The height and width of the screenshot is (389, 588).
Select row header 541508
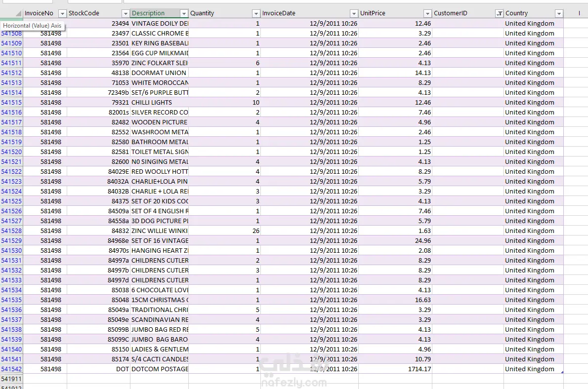pyautogui.click(x=11, y=34)
